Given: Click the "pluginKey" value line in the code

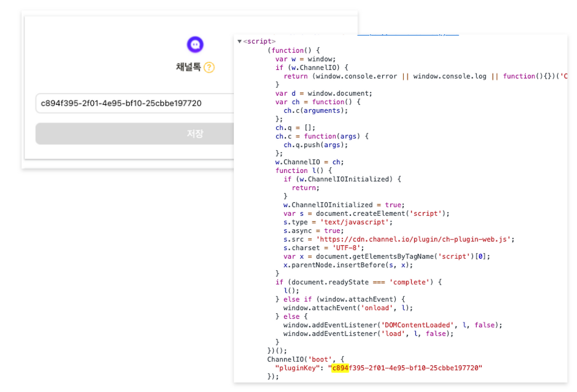Looking at the screenshot, I should tap(379, 368).
